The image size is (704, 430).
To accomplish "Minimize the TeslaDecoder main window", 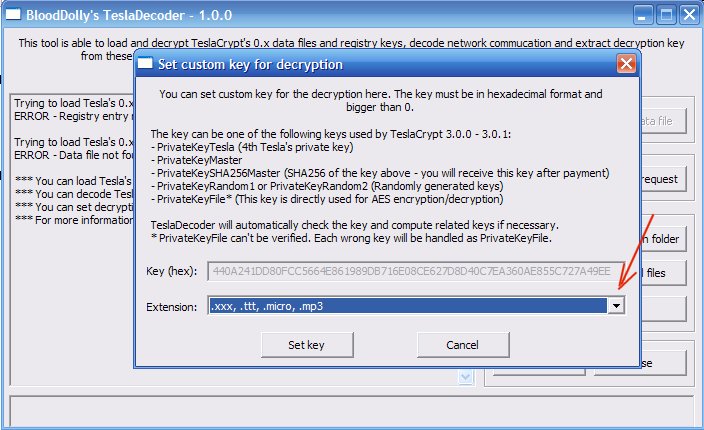I will (642, 15).
